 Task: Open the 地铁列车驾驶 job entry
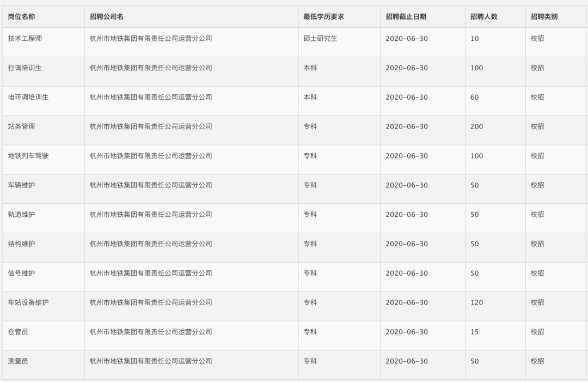(x=28, y=156)
